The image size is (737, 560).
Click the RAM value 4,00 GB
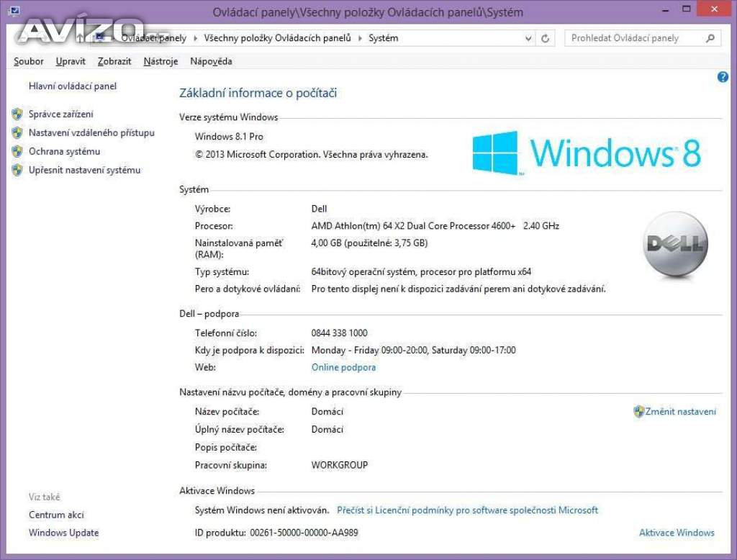[x=369, y=243]
